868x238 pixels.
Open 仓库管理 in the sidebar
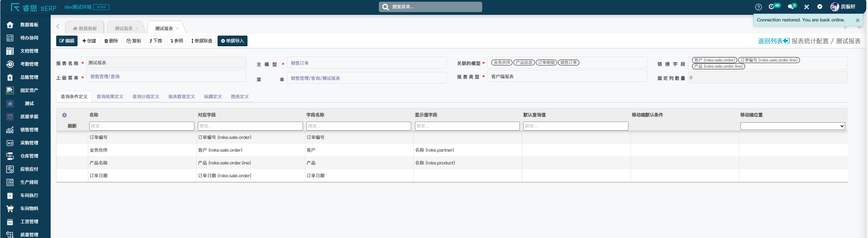tap(29, 156)
